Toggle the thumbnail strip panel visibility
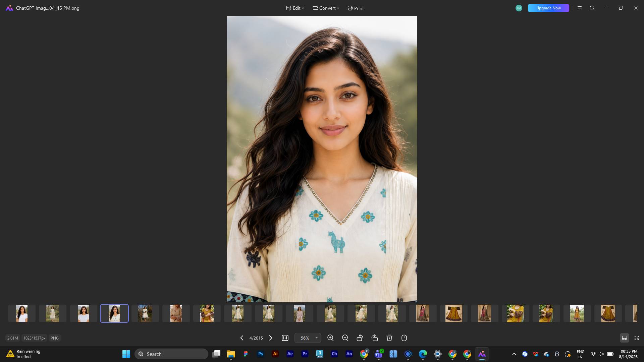The height and width of the screenshot is (362, 644). coord(625,338)
